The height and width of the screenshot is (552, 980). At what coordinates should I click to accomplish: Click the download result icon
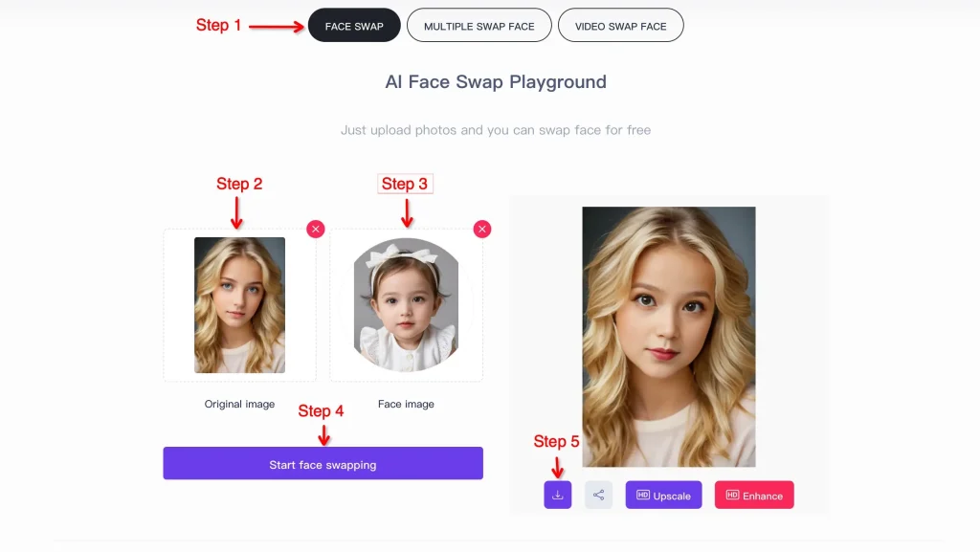pyautogui.click(x=558, y=495)
